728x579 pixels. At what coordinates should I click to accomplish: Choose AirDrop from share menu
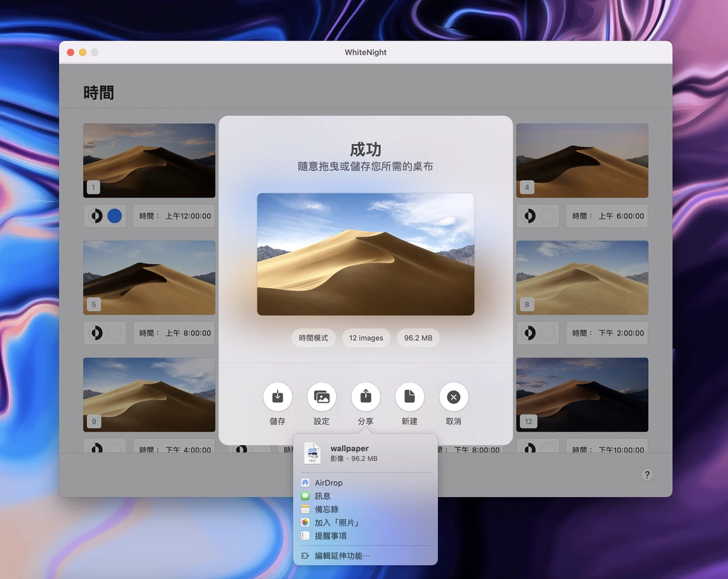tap(365, 483)
